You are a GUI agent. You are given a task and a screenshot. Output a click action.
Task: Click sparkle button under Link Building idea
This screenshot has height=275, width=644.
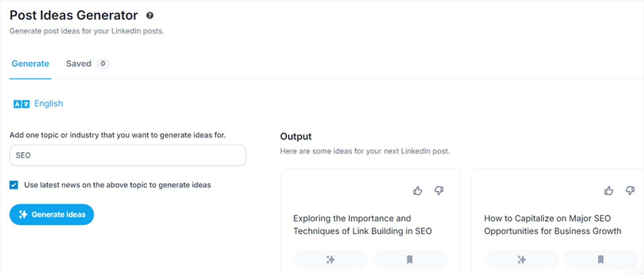coord(330,260)
